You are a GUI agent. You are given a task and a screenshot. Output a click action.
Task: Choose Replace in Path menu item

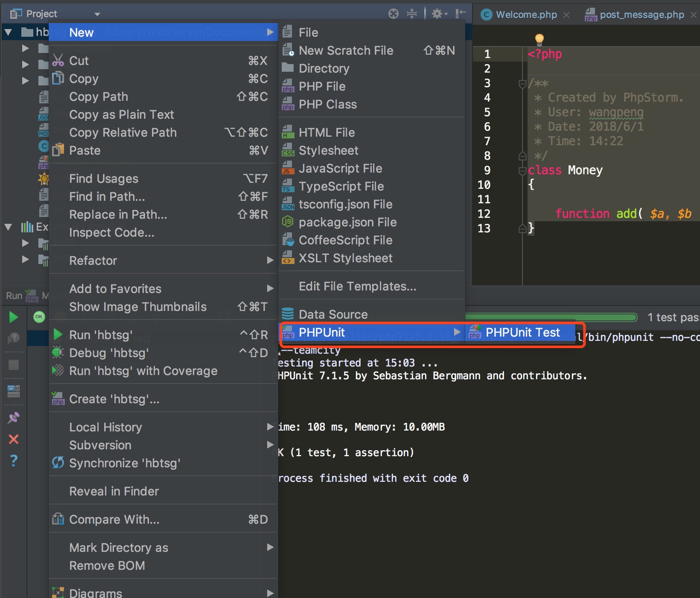coord(163,214)
